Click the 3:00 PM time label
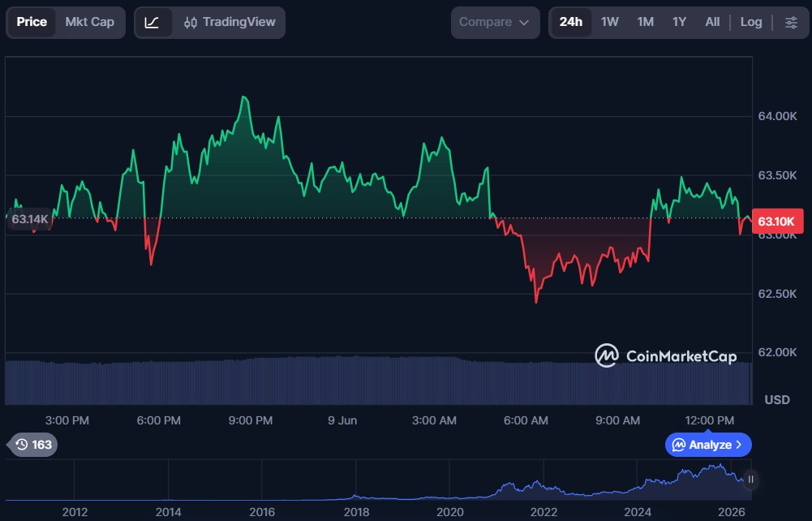This screenshot has width=812, height=521. coord(67,420)
